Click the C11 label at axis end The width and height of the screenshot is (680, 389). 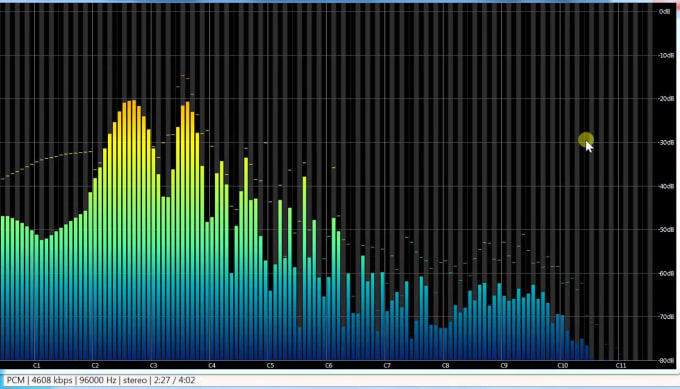tap(621, 366)
